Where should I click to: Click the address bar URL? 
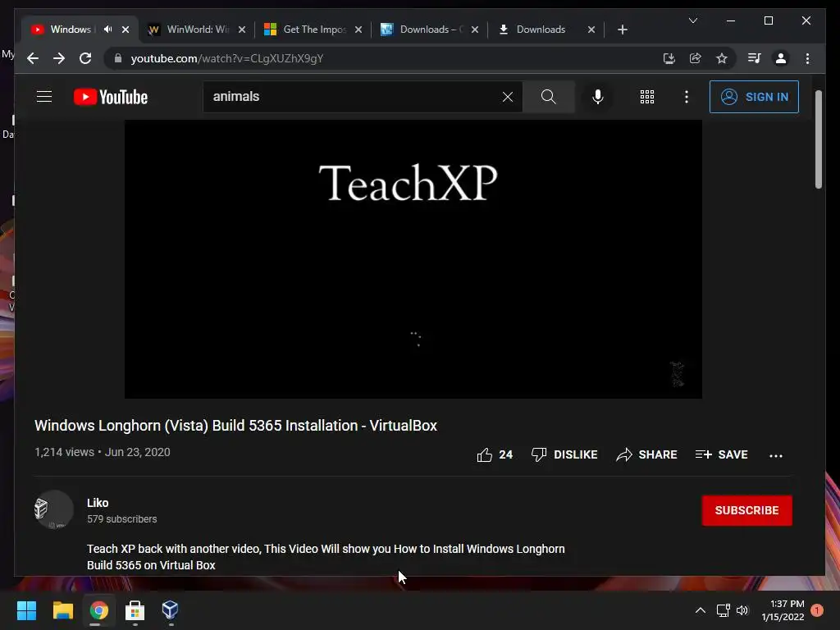pos(227,58)
